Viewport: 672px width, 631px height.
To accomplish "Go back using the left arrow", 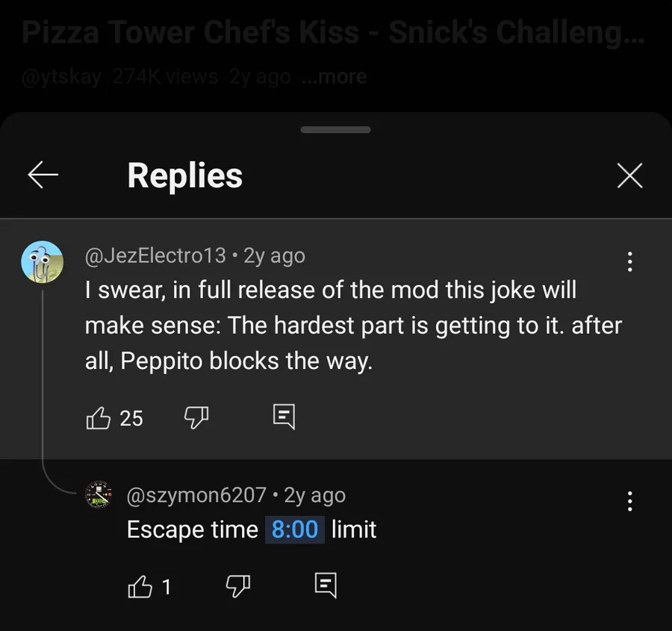I will coord(43,175).
